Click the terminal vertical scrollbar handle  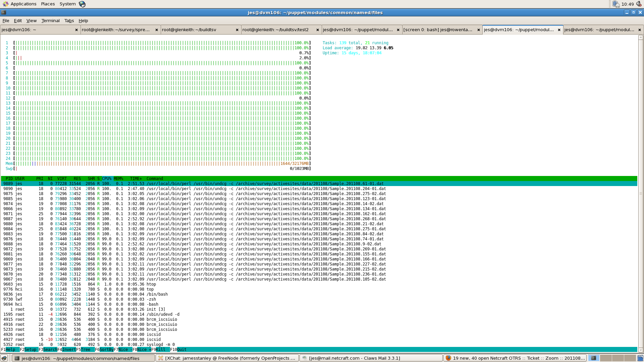coord(641,193)
